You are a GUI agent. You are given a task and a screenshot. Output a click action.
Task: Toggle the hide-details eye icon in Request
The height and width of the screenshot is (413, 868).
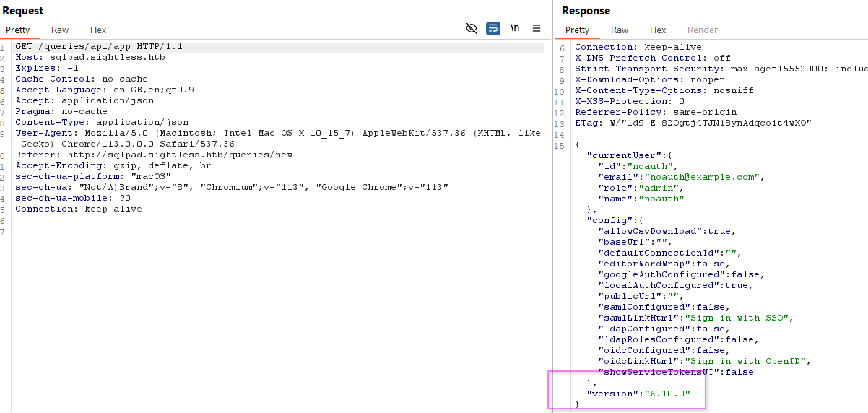tap(472, 29)
